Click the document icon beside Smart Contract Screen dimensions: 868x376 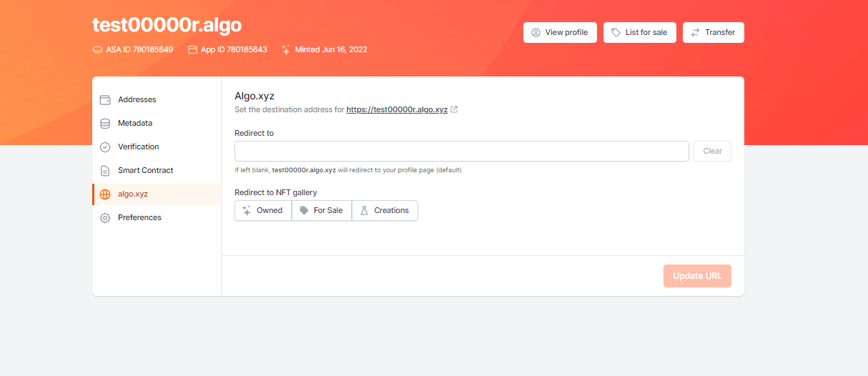coord(105,171)
